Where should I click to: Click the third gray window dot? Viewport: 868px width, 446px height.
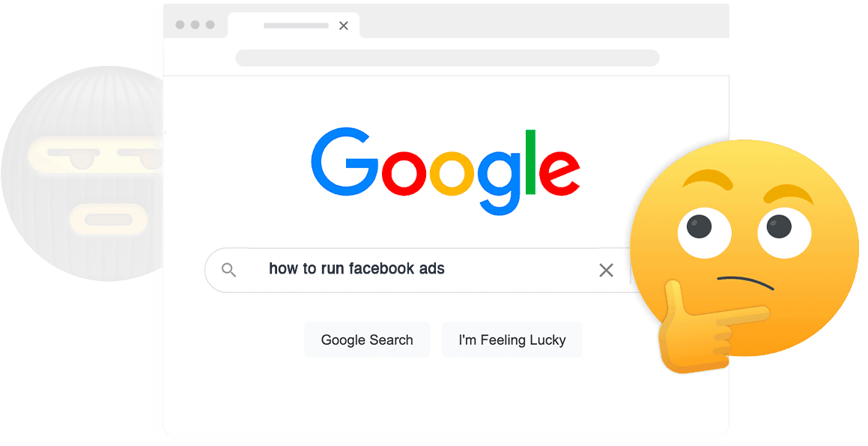(210, 25)
